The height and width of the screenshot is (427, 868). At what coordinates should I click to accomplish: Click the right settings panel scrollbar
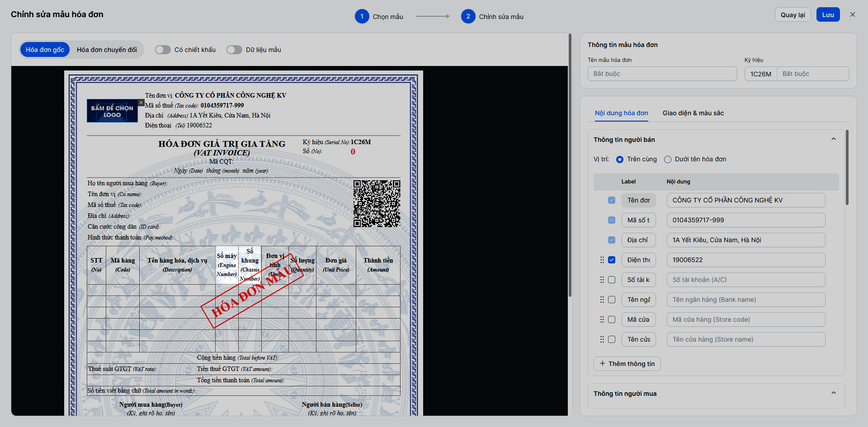(x=847, y=167)
